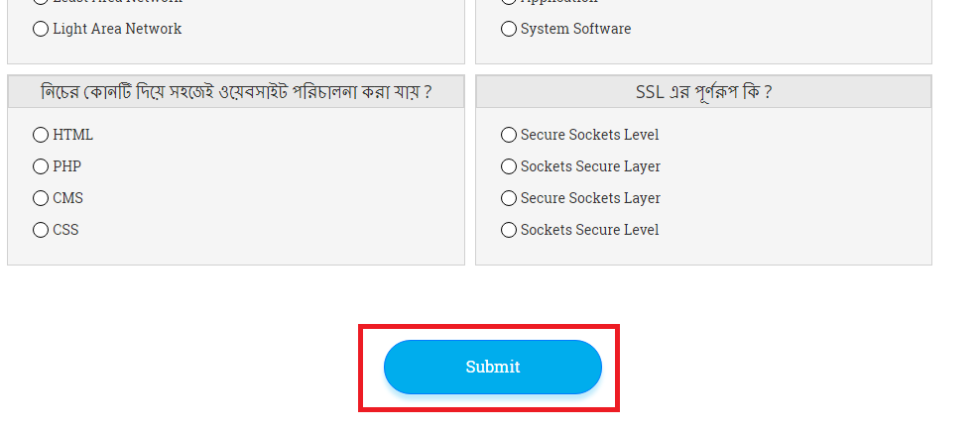
Task: Click the 'Secure Sockets Level' label text
Action: (x=589, y=135)
